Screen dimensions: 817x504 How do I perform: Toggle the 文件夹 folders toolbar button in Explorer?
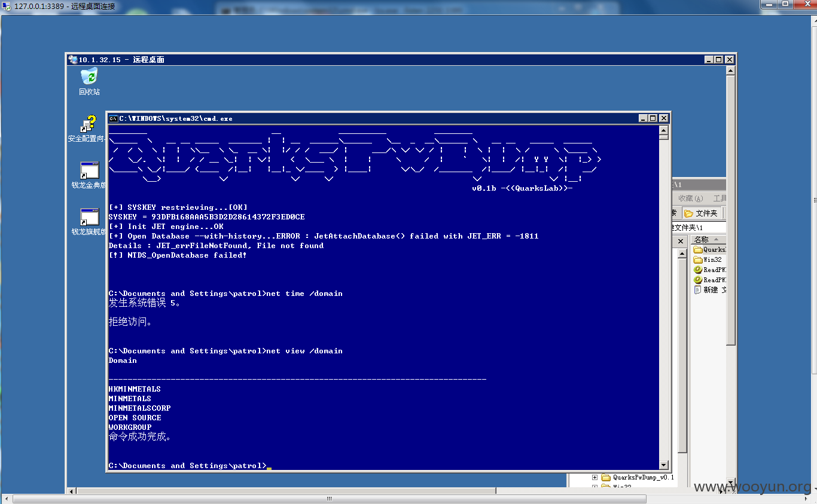tap(701, 213)
